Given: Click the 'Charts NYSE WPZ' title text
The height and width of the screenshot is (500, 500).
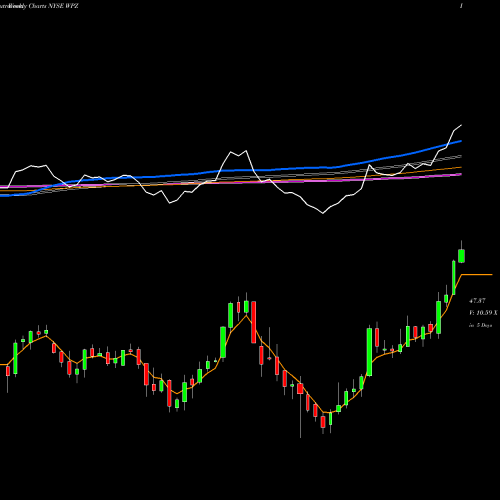Looking at the screenshot, I should [x=54, y=6].
